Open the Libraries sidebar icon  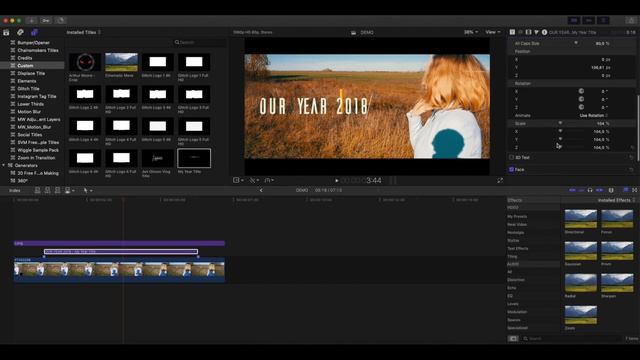6,32
